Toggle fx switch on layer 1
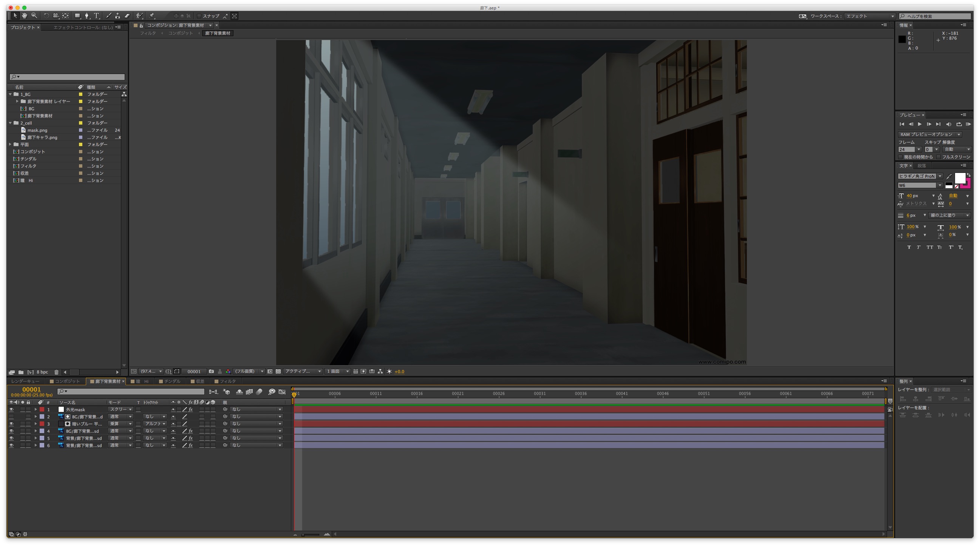Viewport: 980px width, 546px height. coord(191,409)
